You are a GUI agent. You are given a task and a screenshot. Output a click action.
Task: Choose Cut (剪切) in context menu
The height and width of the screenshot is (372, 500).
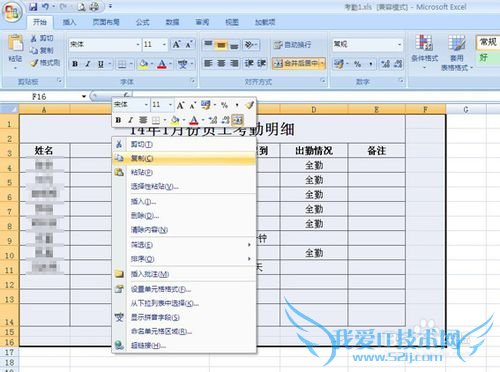point(184,144)
